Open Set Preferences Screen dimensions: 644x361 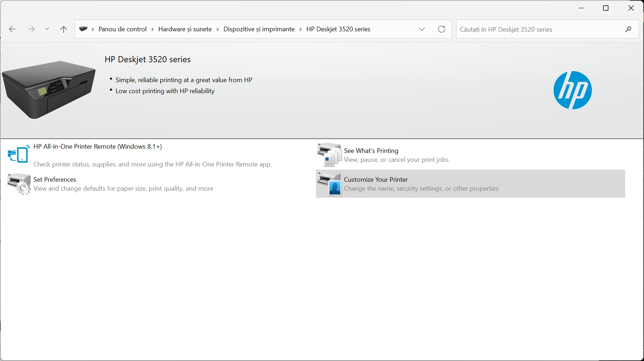[x=55, y=180]
